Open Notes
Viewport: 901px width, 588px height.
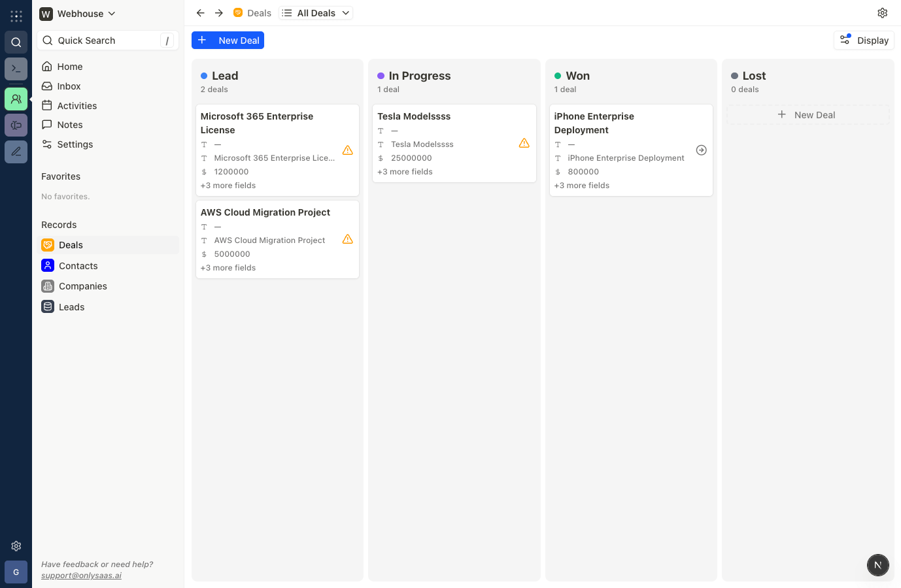point(108,125)
